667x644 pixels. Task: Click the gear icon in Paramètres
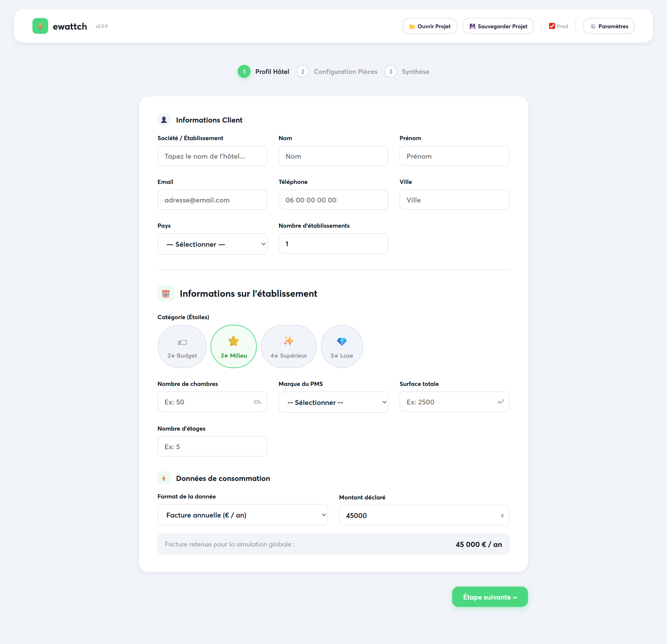click(x=593, y=27)
